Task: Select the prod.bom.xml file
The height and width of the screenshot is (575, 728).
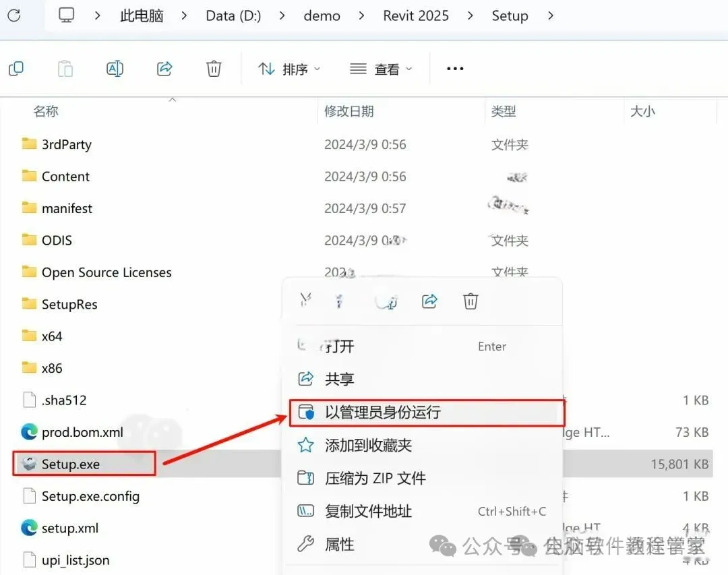Action: (x=82, y=432)
